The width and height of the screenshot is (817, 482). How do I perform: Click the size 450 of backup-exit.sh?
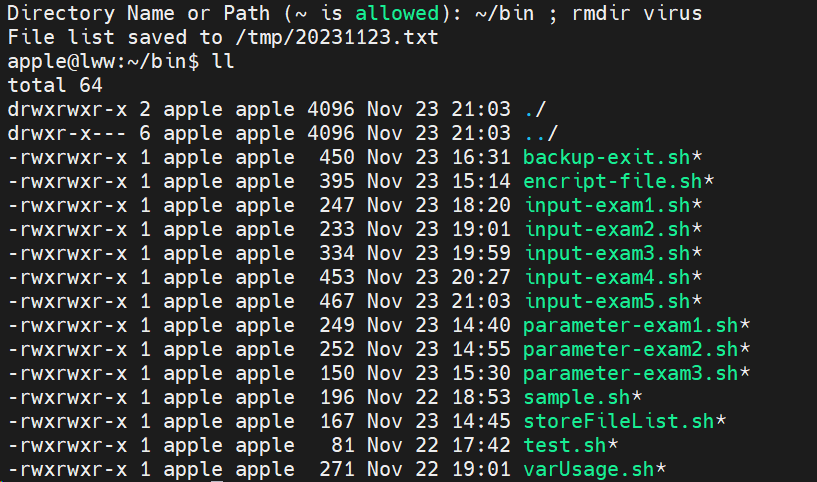point(337,157)
